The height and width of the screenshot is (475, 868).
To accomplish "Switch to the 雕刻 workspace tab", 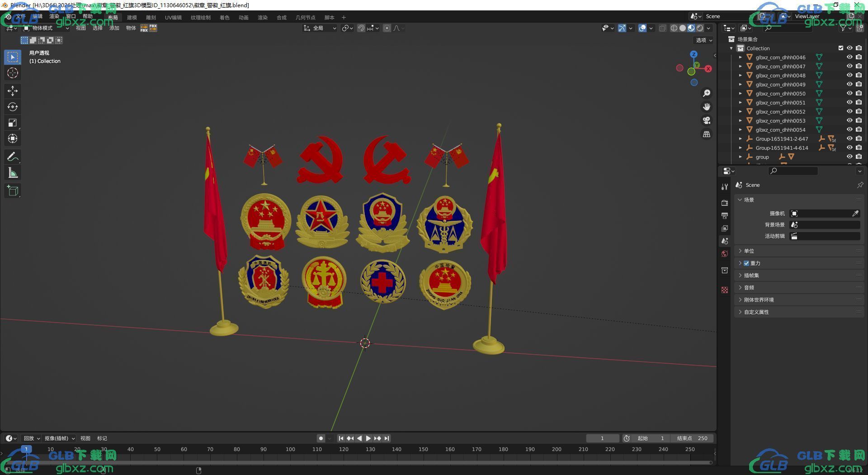I will tap(151, 18).
